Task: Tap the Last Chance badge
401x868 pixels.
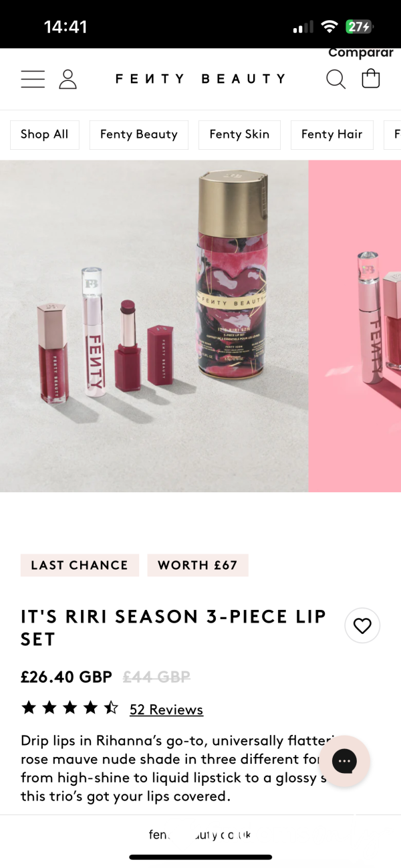Action: pyautogui.click(x=80, y=565)
